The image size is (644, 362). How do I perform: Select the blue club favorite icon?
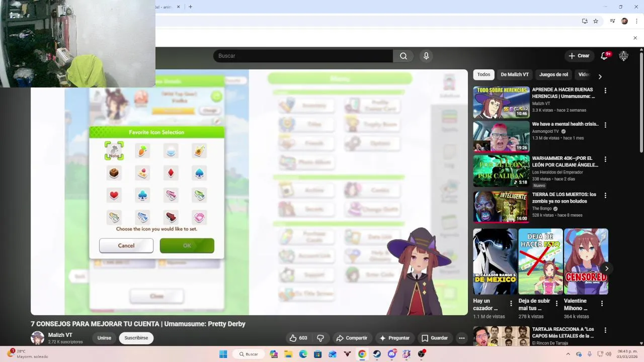[x=142, y=195]
